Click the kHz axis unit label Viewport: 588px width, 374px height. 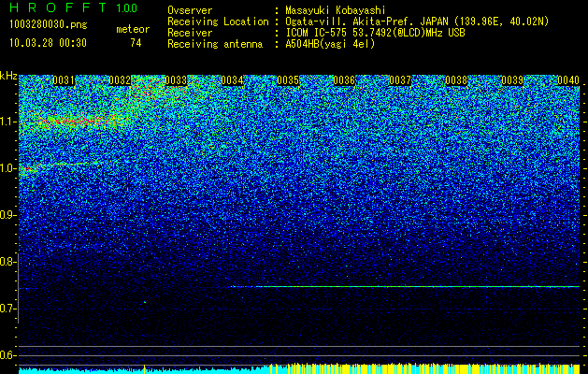pyautogui.click(x=8, y=76)
